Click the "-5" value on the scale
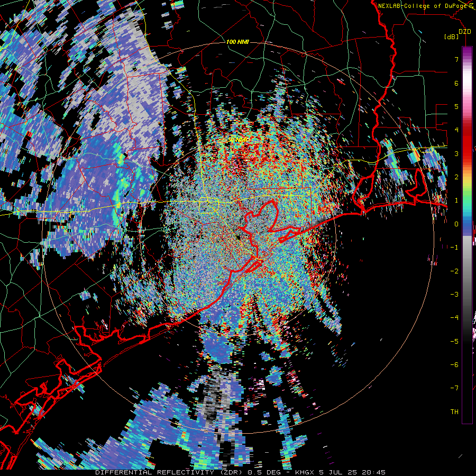The width and height of the screenshot is (476, 476). (454, 341)
